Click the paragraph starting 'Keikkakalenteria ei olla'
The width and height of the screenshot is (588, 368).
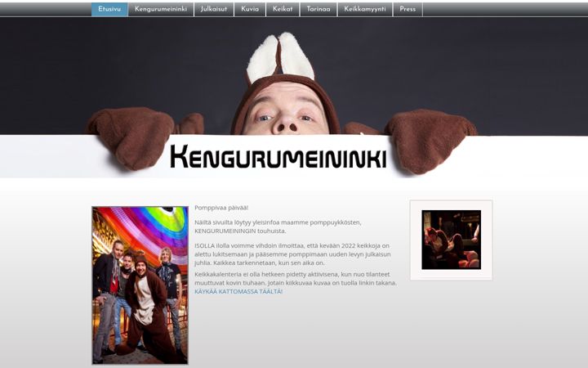(296, 279)
